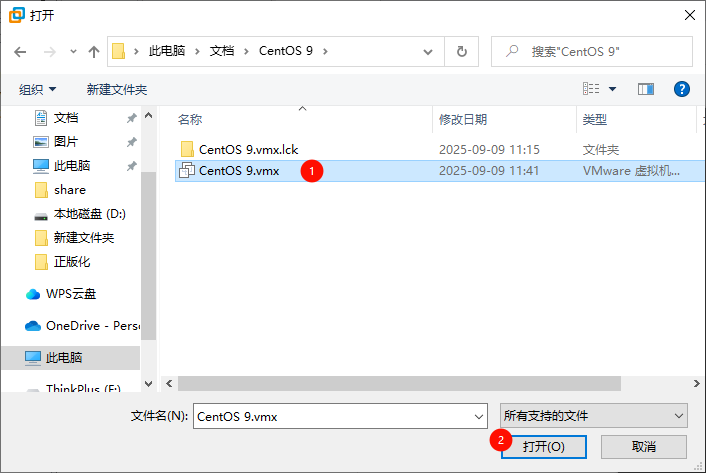Select 图片 in the sidebar
The width and height of the screenshot is (706, 473).
66,142
